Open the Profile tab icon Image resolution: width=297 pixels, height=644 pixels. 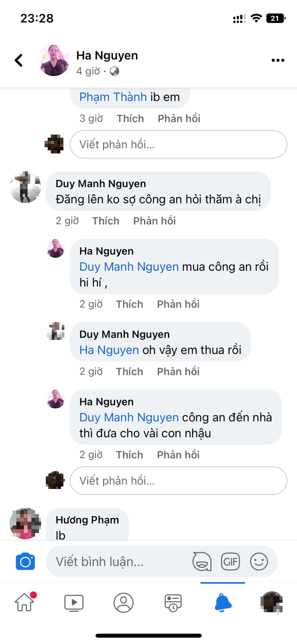(123, 603)
